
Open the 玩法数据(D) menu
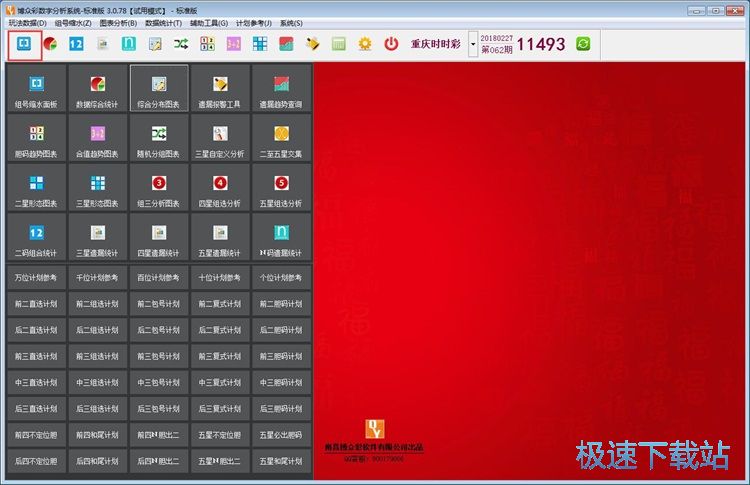[x=28, y=23]
